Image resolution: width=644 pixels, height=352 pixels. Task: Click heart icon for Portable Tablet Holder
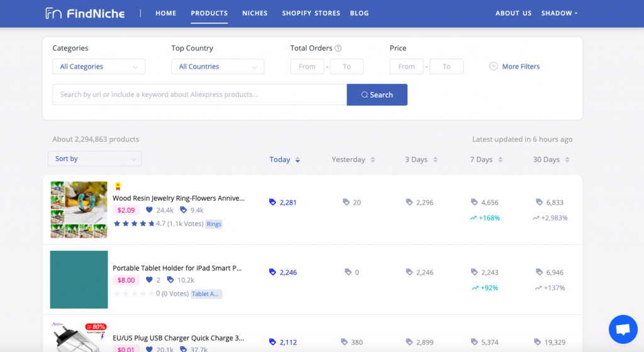click(x=149, y=280)
